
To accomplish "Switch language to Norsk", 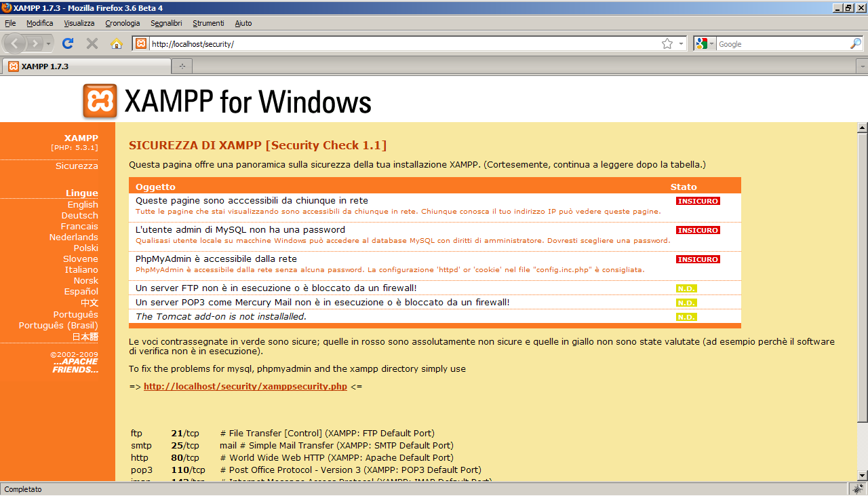I will tap(86, 280).
